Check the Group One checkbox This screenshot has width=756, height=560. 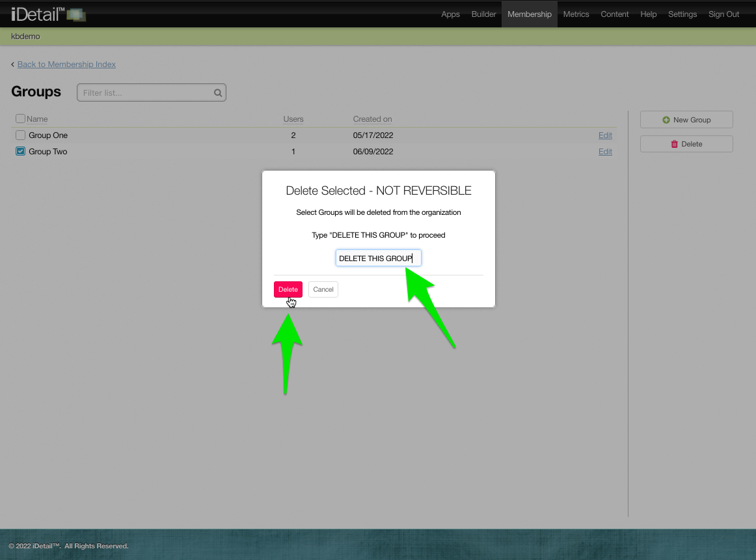pos(20,135)
